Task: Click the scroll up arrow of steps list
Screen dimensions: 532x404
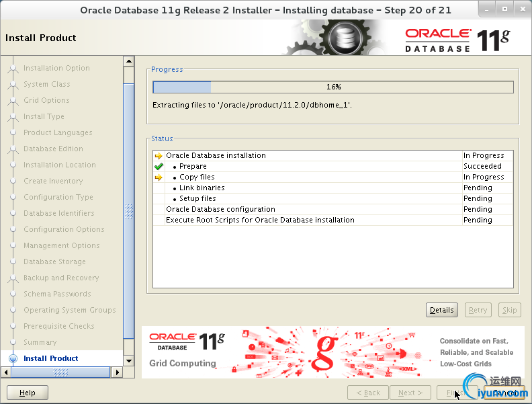Action: pos(128,61)
